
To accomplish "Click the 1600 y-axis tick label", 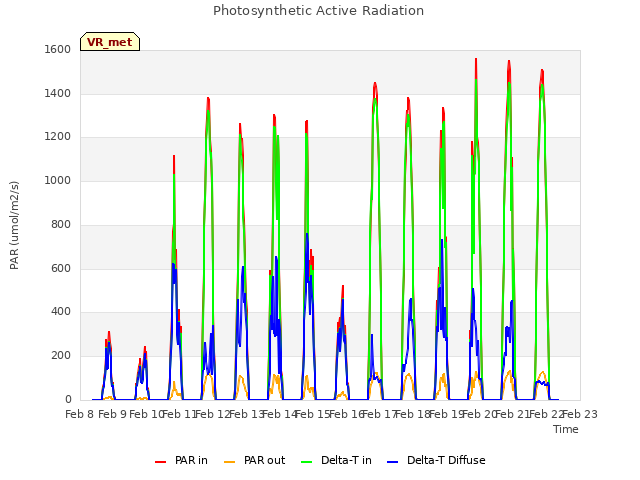I will coord(58,49).
